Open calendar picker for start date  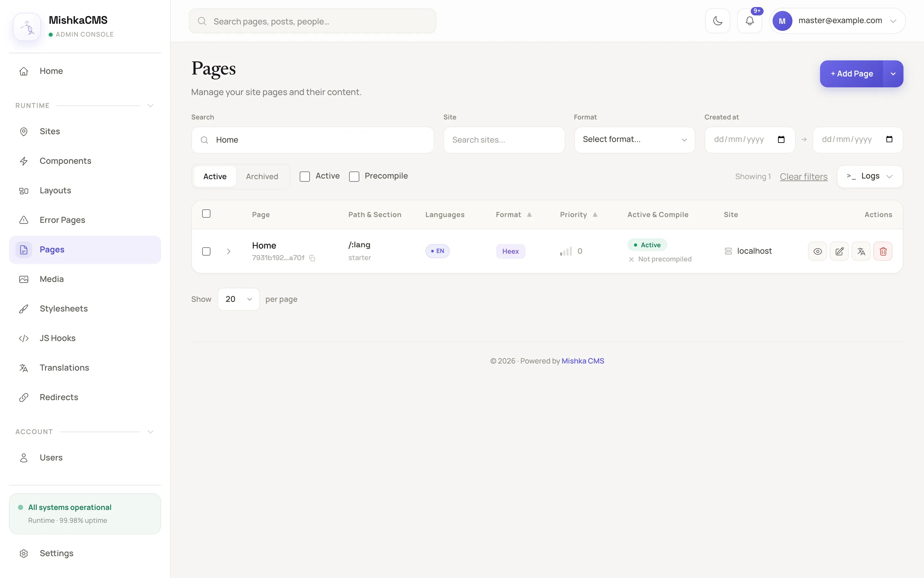click(x=781, y=140)
